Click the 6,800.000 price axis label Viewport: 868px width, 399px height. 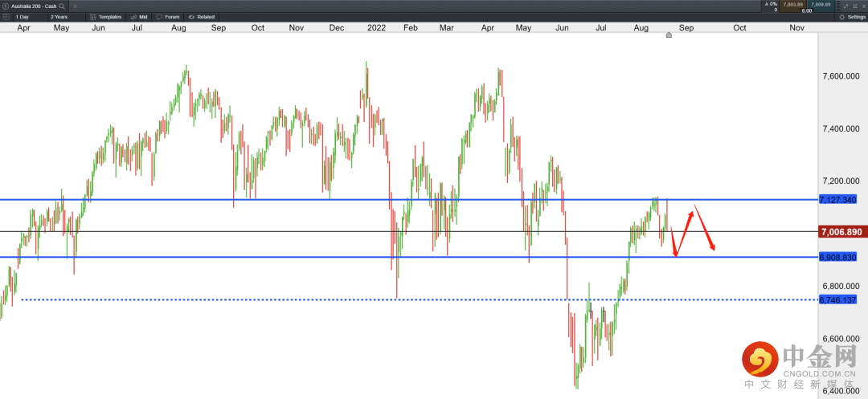pyautogui.click(x=841, y=287)
